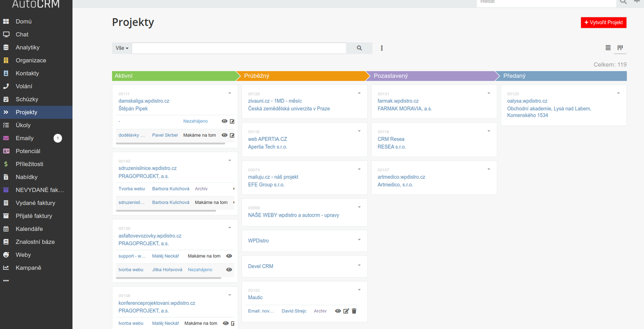Click the Vydané faktury icon
The width and height of the screenshot is (644, 329).
click(x=6, y=203)
